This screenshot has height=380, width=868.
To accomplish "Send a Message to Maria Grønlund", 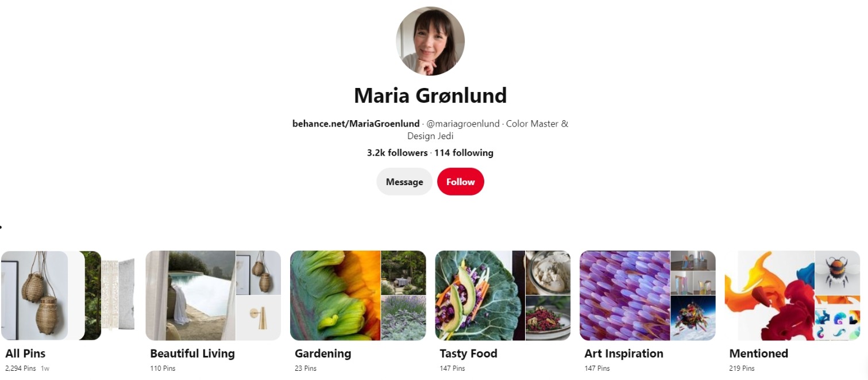I will (x=404, y=181).
